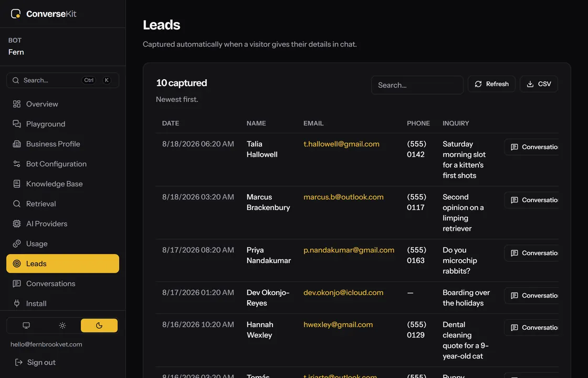
Task: Navigate to Bot Configuration
Action: click(x=62, y=163)
